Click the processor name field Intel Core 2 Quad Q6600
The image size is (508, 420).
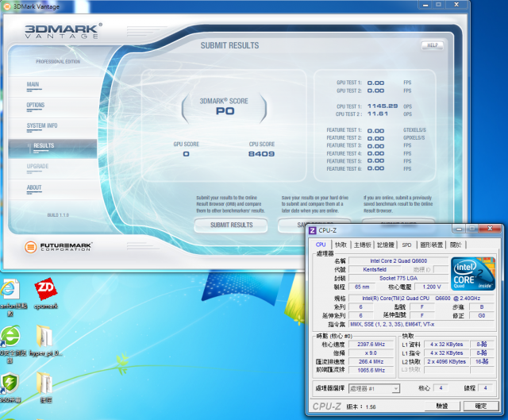(398, 261)
